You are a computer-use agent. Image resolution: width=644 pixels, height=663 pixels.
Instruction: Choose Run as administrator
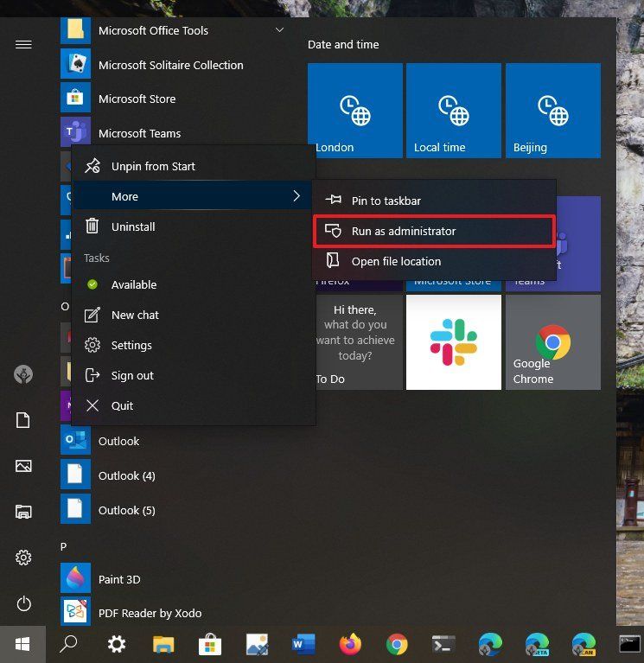tap(434, 231)
